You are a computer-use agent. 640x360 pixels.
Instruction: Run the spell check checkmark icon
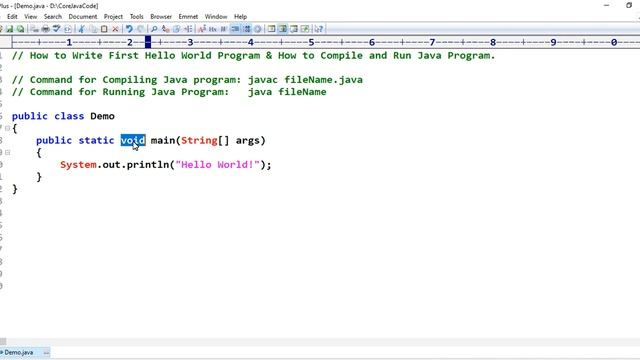click(x=56, y=29)
